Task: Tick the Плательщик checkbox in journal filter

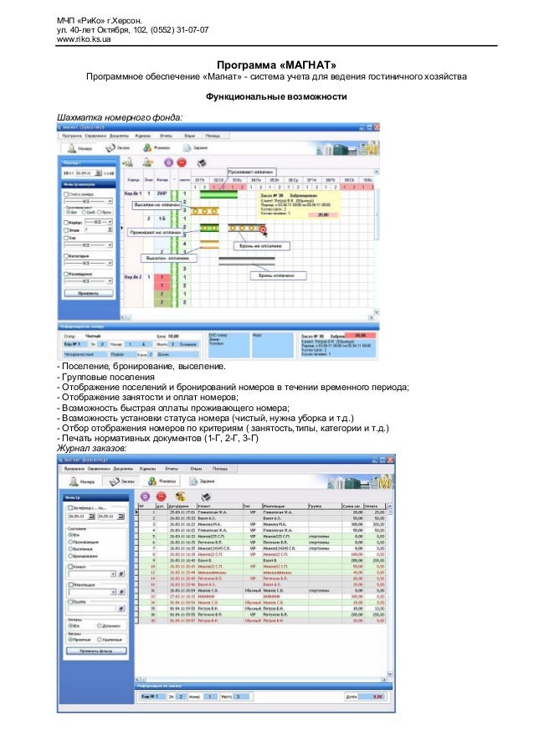Action: [70, 585]
